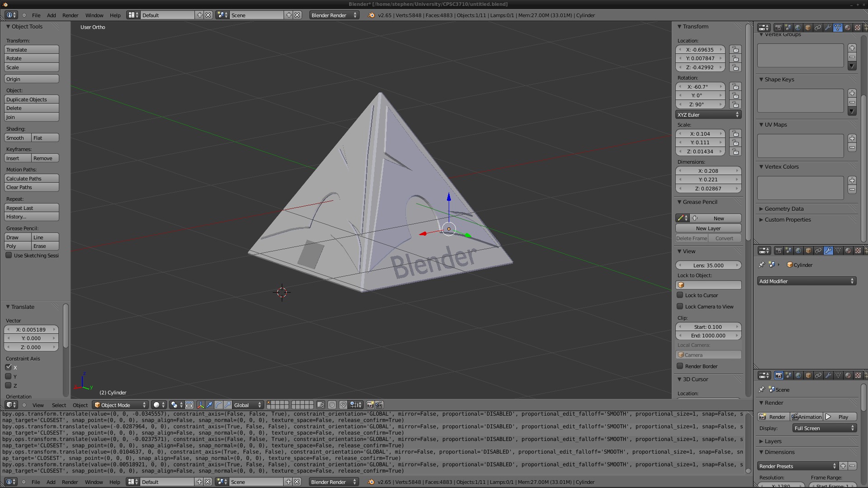
Task: Toggle proportional editing circle icon
Action: pyautogui.click(x=332, y=405)
